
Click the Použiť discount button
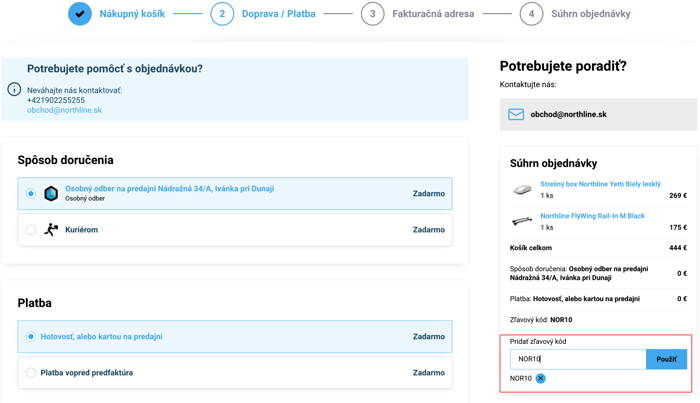[666, 359]
